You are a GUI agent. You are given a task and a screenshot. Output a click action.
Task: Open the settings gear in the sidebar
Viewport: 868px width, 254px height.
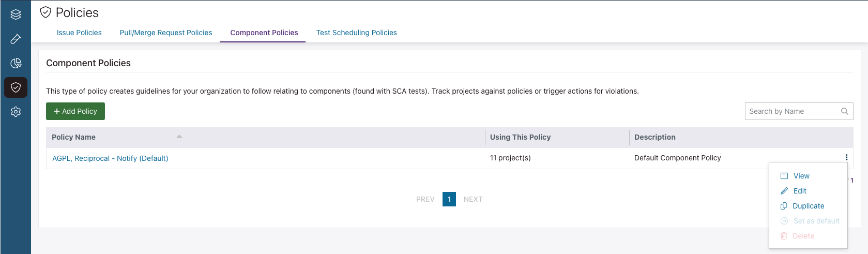tap(16, 112)
